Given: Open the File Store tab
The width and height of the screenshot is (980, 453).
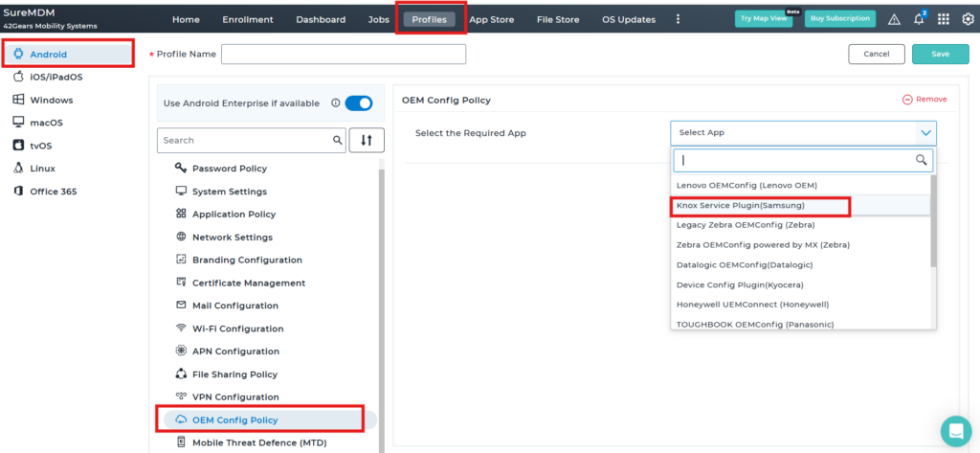Looking at the screenshot, I should point(558,19).
